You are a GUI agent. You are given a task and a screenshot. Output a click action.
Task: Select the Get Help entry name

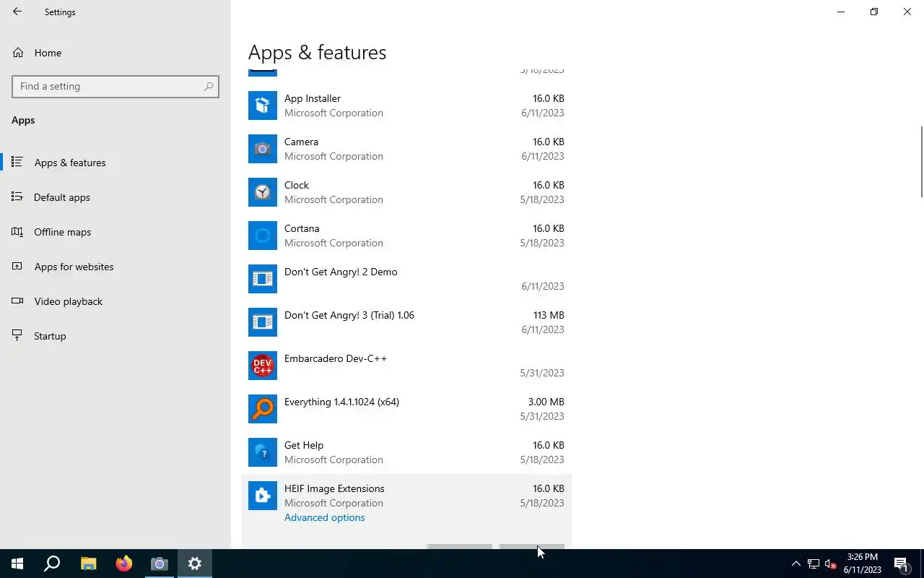click(304, 445)
